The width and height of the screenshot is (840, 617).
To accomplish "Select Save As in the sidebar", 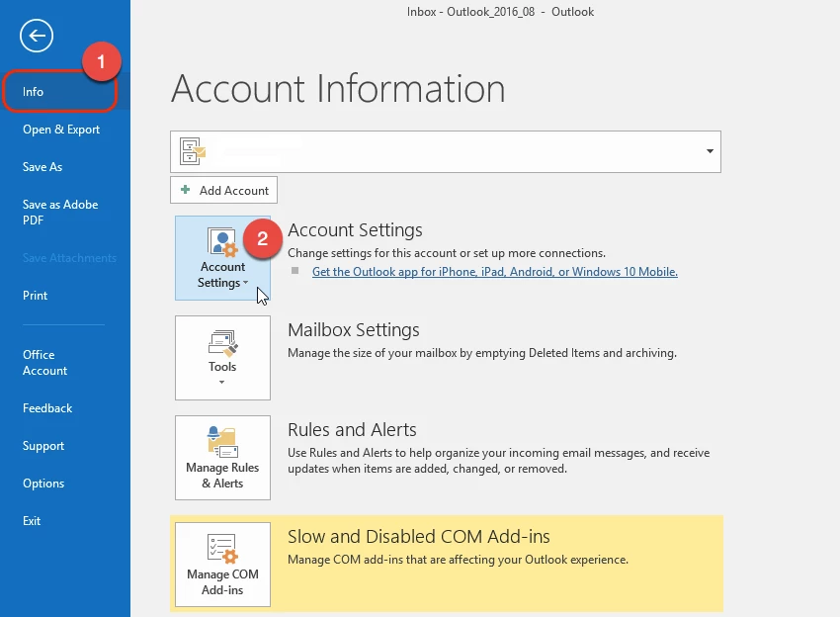I will tap(42, 167).
